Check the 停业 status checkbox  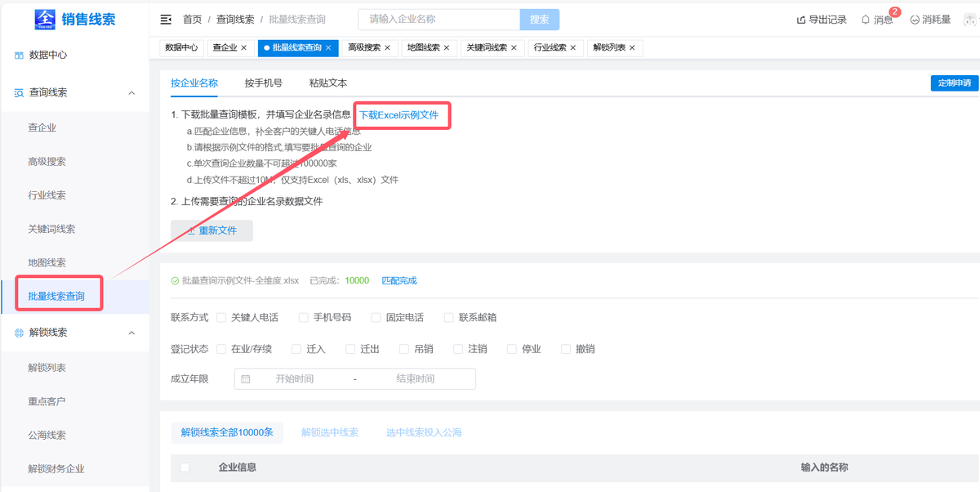(x=512, y=349)
